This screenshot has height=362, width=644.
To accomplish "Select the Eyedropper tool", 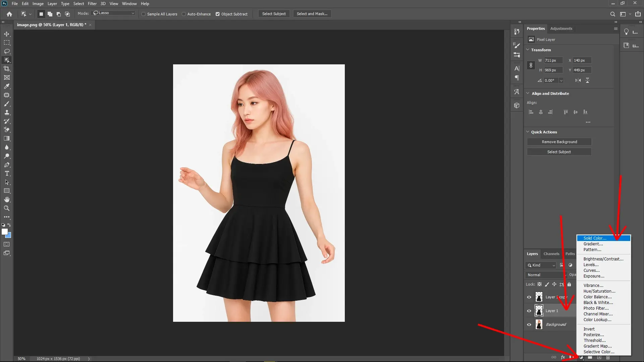I will [7, 86].
